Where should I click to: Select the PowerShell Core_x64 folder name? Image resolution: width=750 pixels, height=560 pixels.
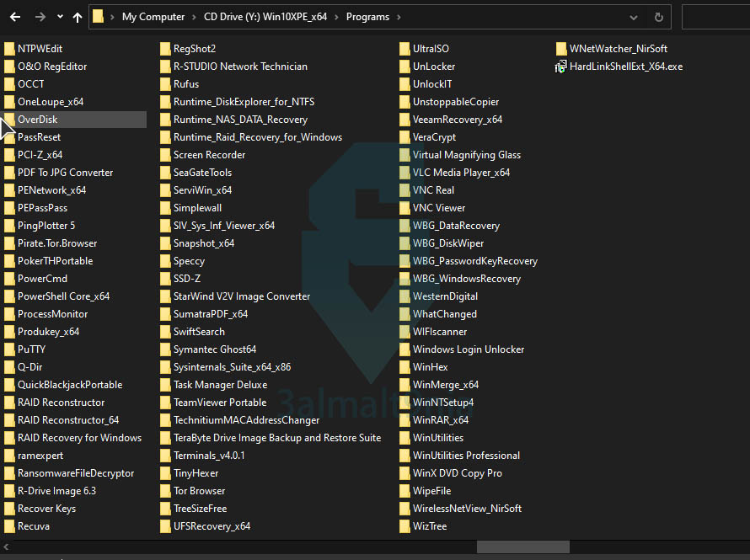(x=63, y=296)
